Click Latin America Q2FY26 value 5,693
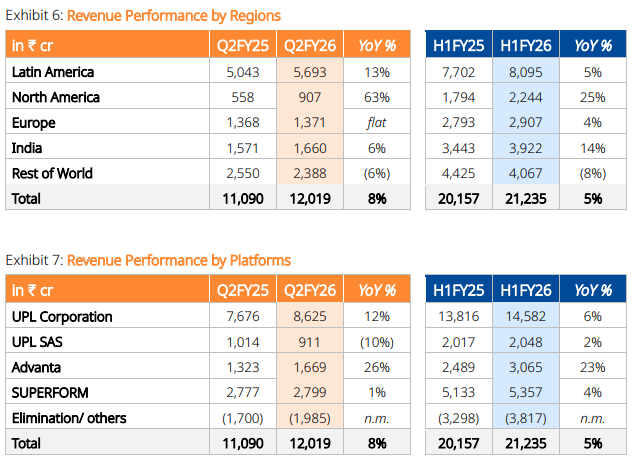The width and height of the screenshot is (633, 468). tap(307, 72)
